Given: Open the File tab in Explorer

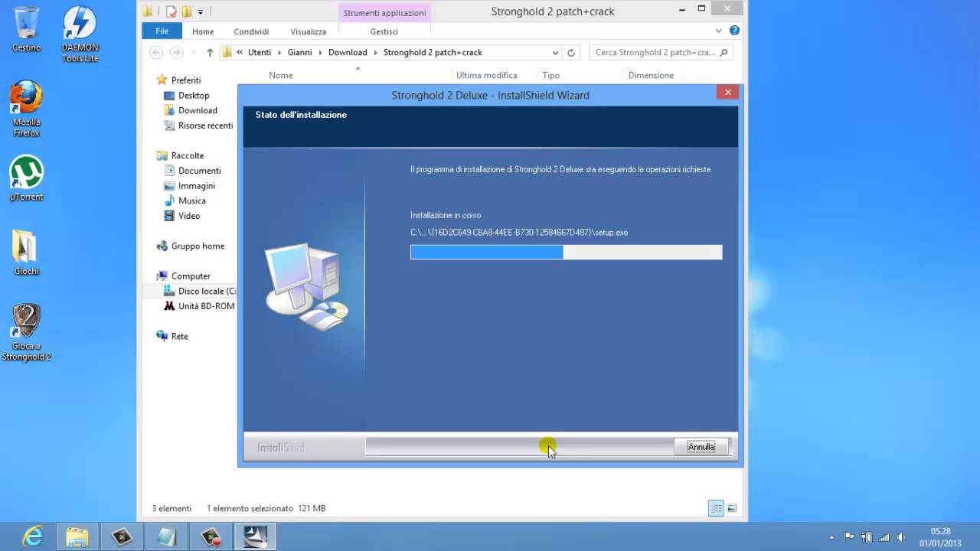Looking at the screenshot, I should pos(162,31).
